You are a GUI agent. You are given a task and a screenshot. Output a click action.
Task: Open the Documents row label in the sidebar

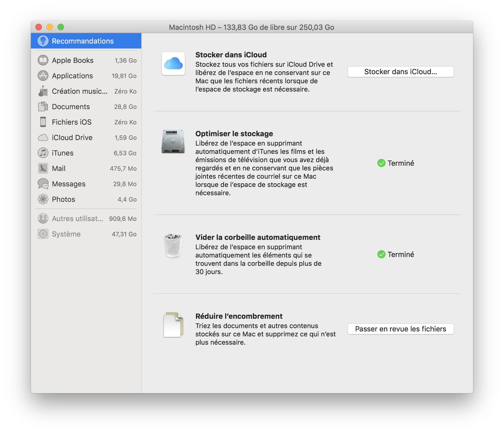(x=71, y=107)
